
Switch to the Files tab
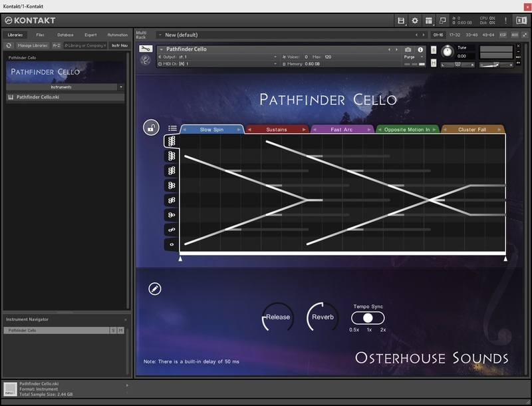point(40,35)
